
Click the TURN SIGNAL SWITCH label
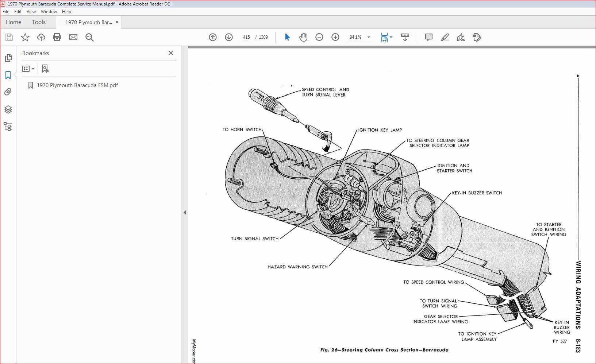[255, 239]
